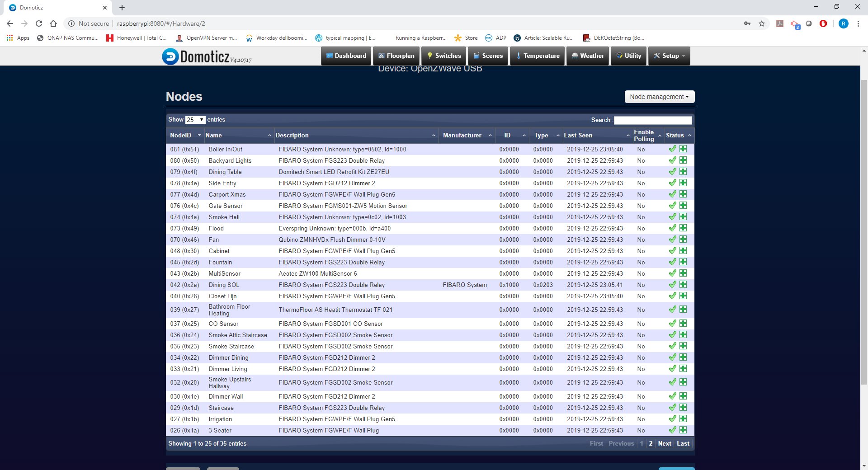Open the Switches tab
868x470 pixels.
[x=443, y=56]
